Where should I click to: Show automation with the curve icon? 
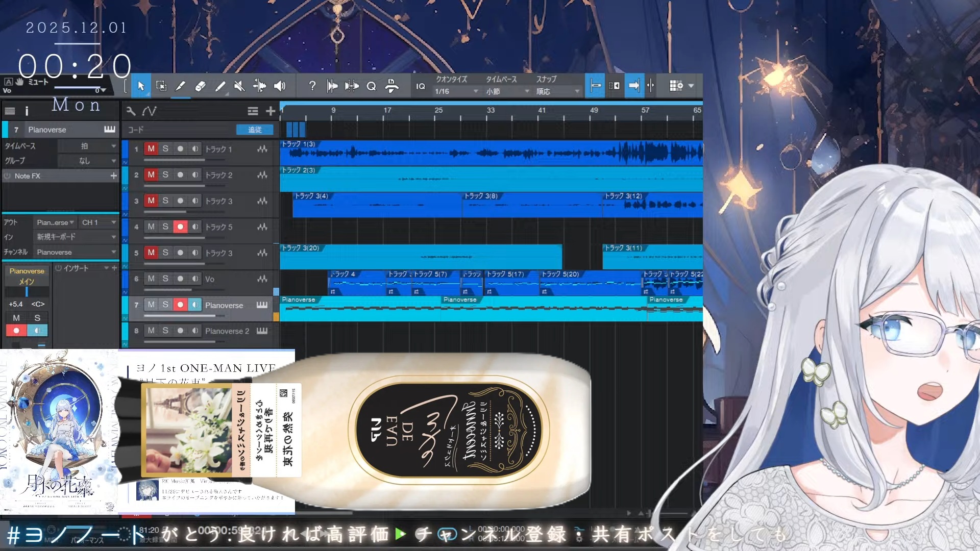(x=149, y=111)
